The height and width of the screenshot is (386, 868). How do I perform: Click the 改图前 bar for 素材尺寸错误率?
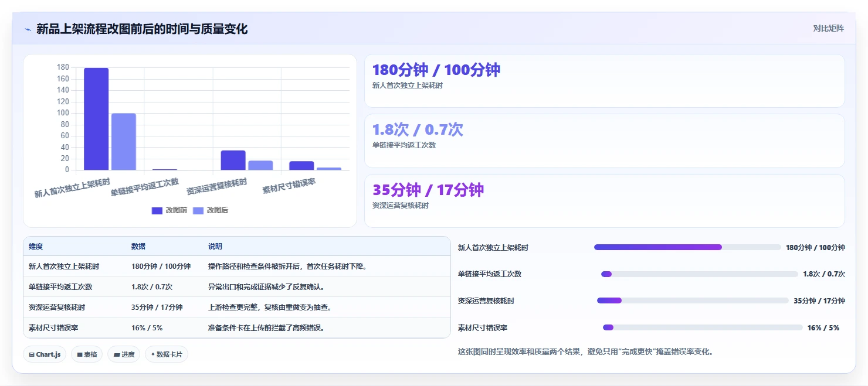[301, 166]
